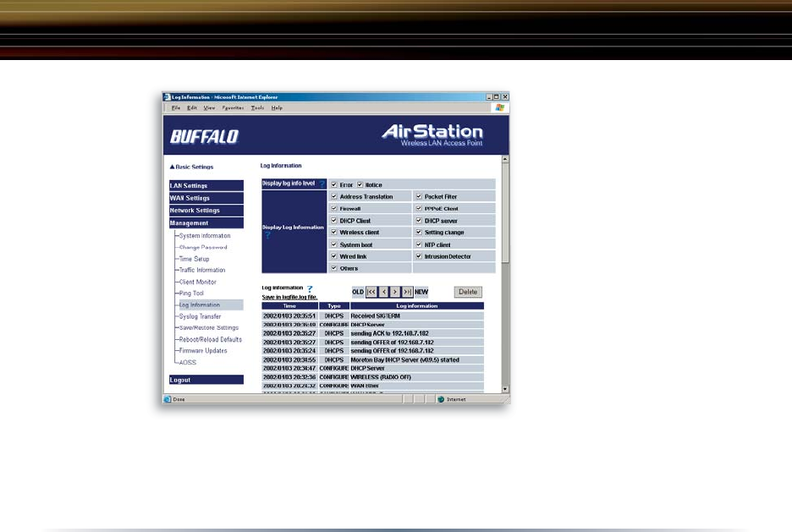
Task: Uncheck the Notice log level checkbox
Action: pos(360,184)
